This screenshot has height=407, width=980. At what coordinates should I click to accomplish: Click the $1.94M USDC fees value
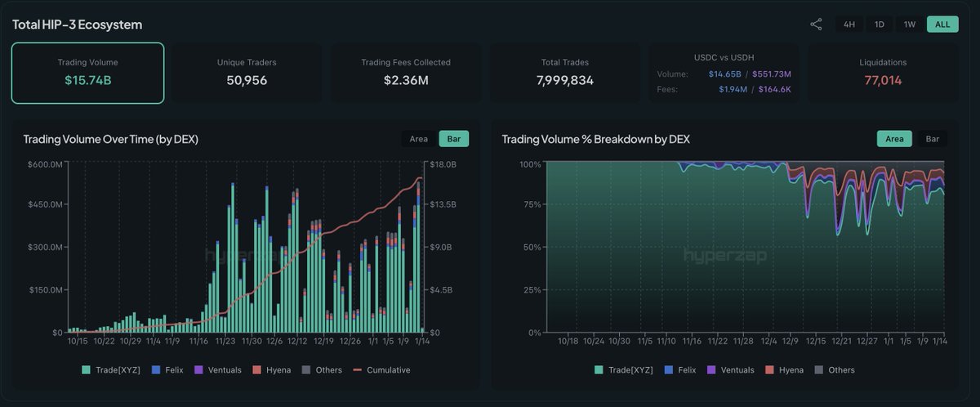[x=733, y=88]
